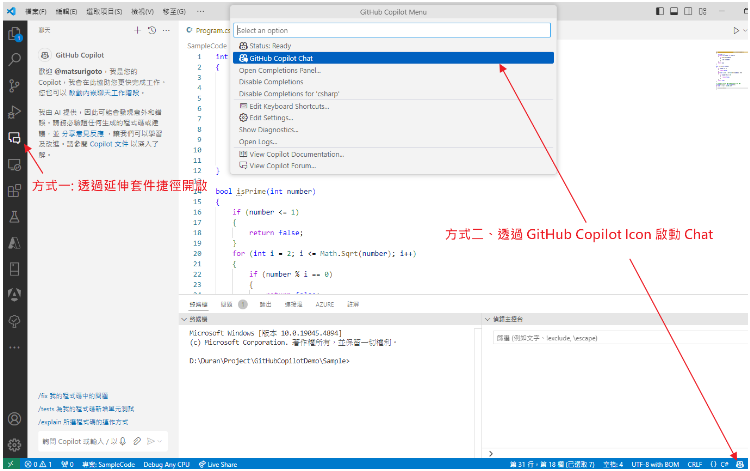Open the Accounts icon

pos(14,419)
